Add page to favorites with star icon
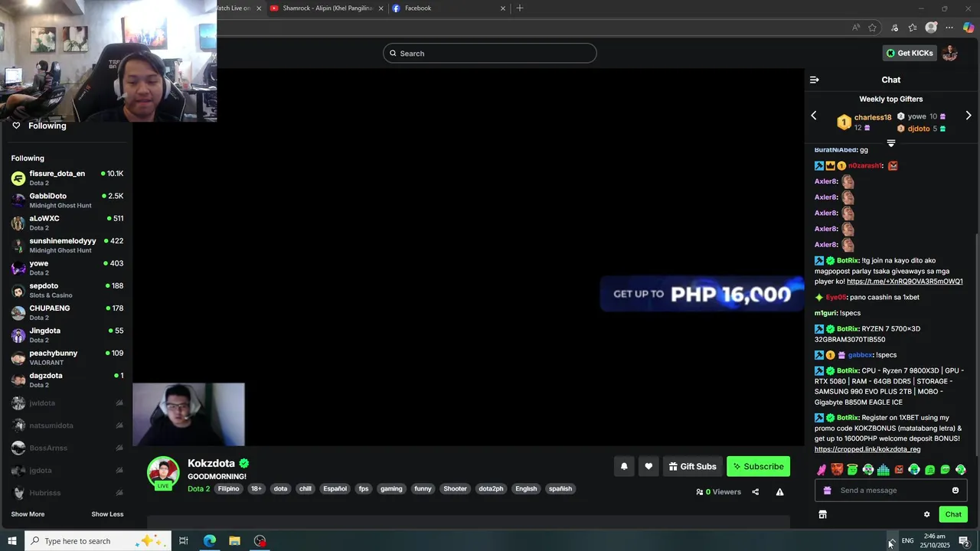 [x=872, y=28]
